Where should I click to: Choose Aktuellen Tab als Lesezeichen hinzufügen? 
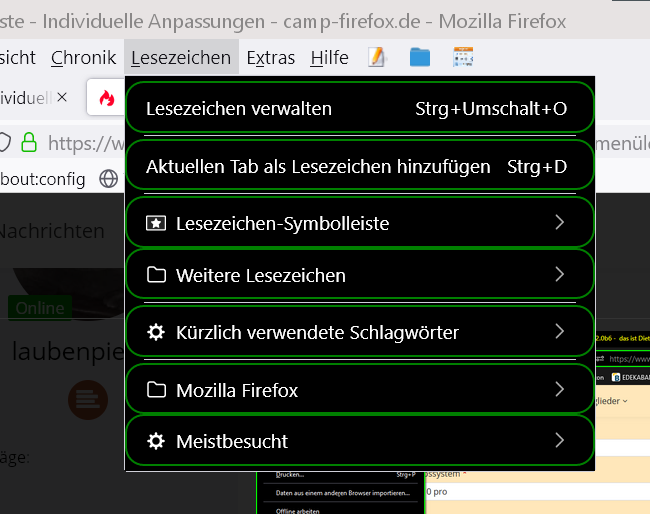coord(360,166)
